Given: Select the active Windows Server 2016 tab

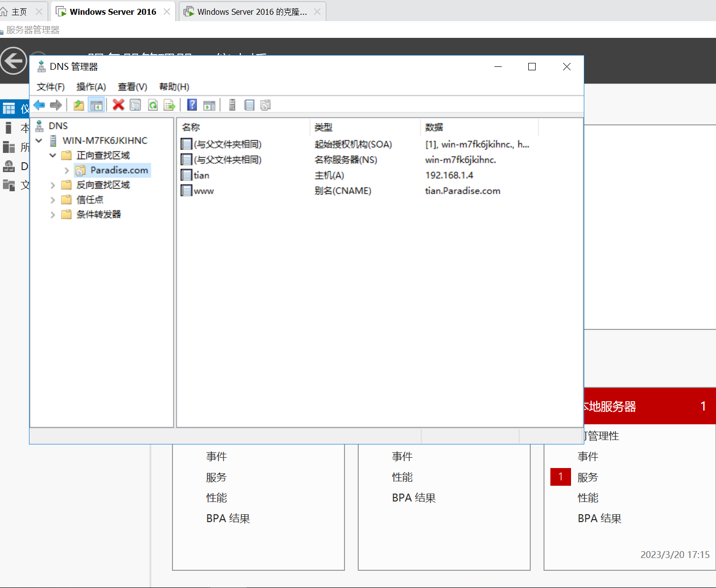Looking at the screenshot, I should click(x=113, y=12).
